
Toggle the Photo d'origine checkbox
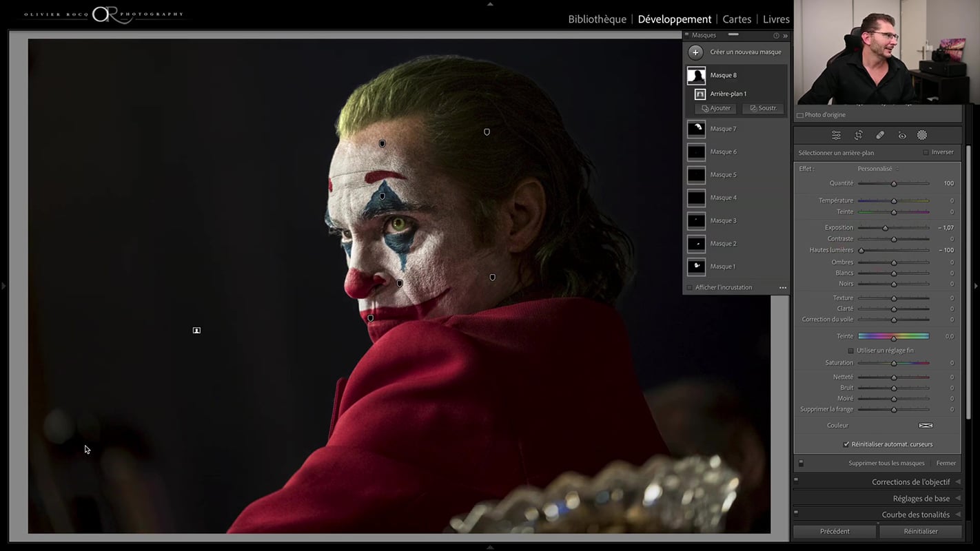pos(800,115)
